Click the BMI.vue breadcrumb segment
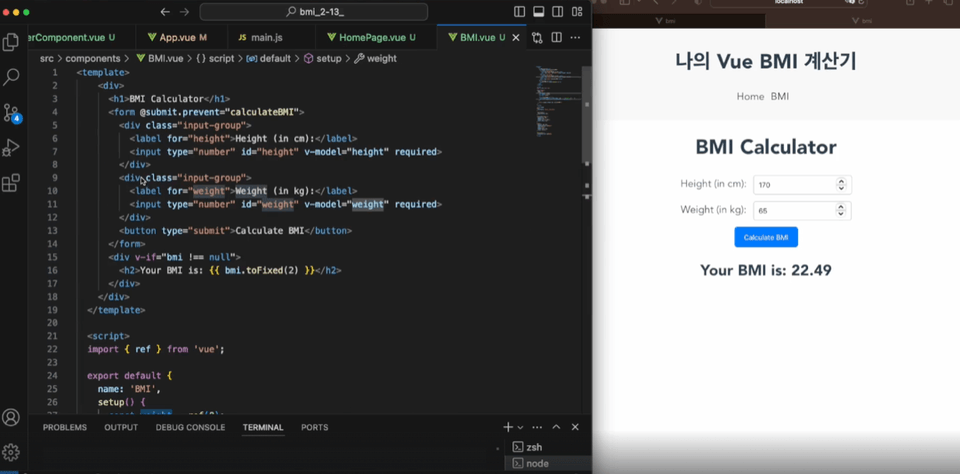 159,59
